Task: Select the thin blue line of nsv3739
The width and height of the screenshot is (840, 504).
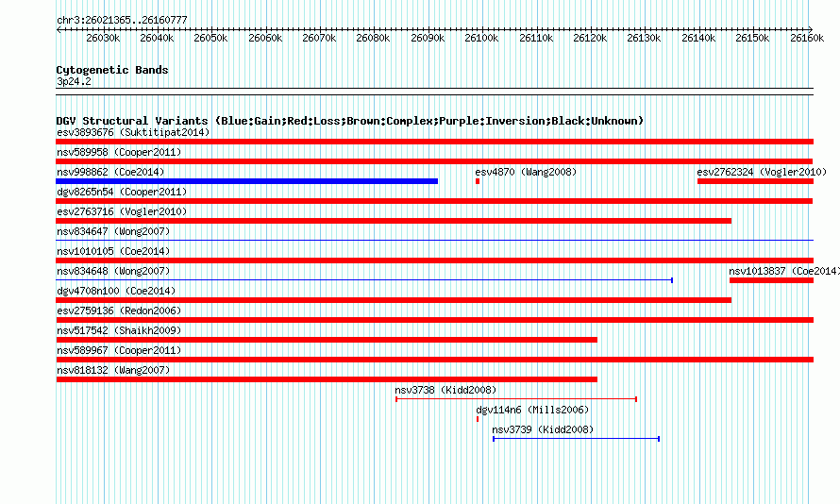Action: pos(576,439)
